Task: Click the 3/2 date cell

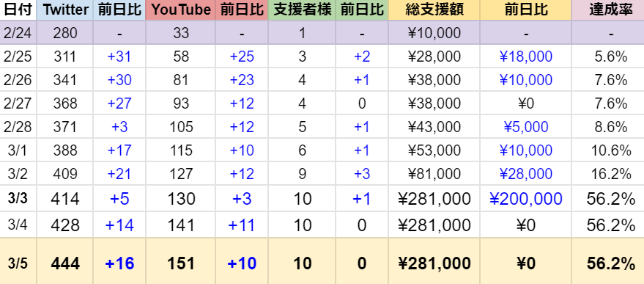Action: click(x=18, y=173)
